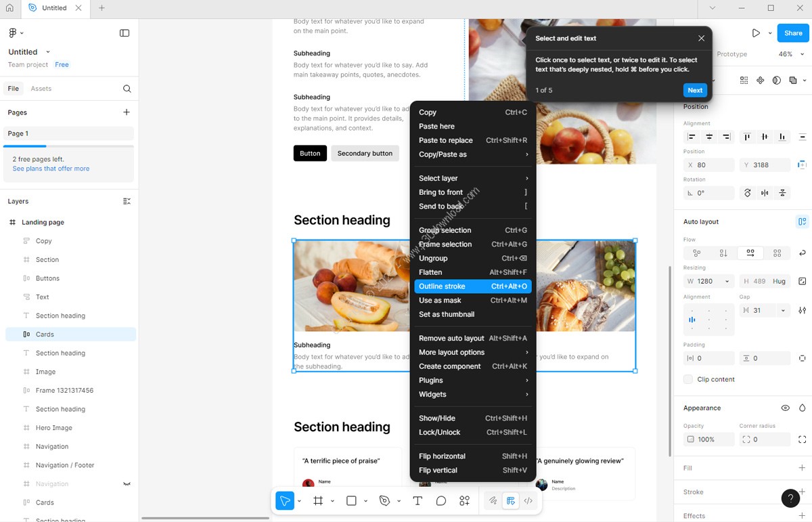Open the Actions components tool
The height and width of the screenshot is (522, 812).
coord(464,501)
